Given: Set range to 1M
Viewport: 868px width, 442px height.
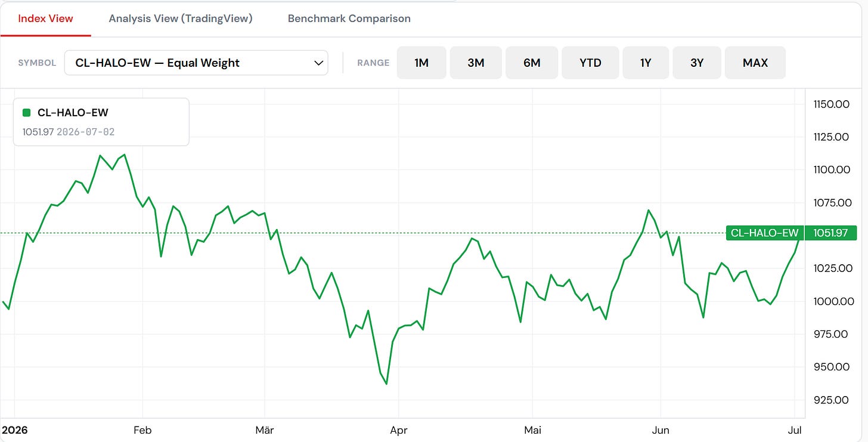Looking at the screenshot, I should [421, 63].
